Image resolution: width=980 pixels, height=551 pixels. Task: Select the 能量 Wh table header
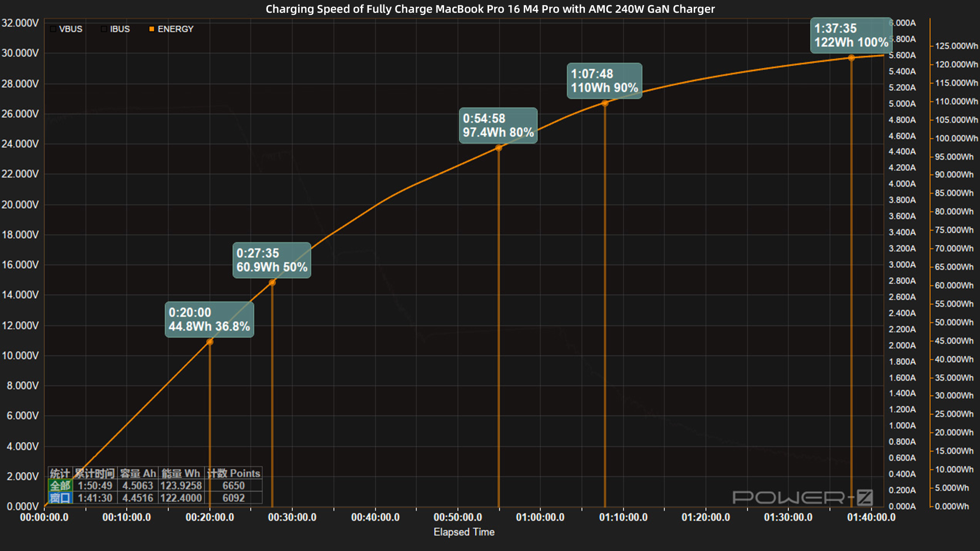[x=180, y=474]
